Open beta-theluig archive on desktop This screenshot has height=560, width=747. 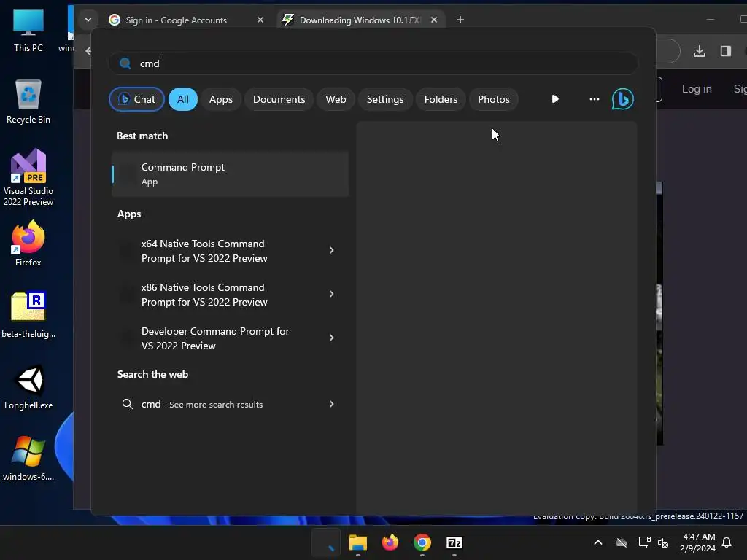click(28, 315)
